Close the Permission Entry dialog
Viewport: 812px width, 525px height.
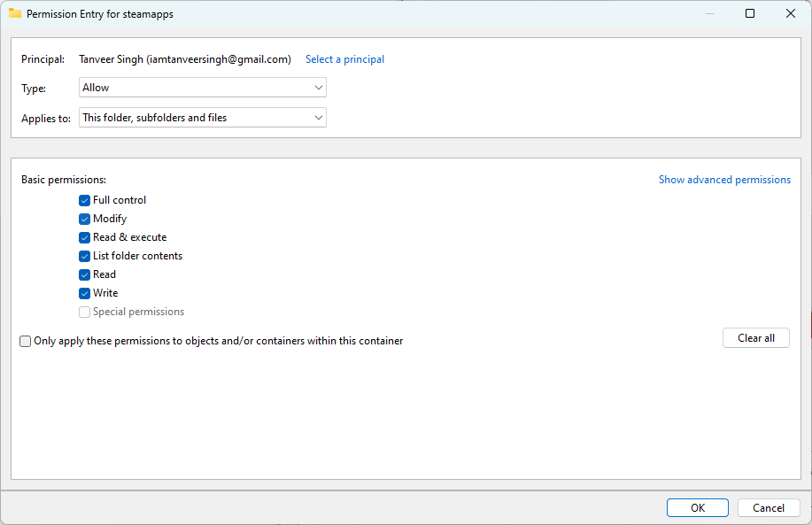(790, 13)
